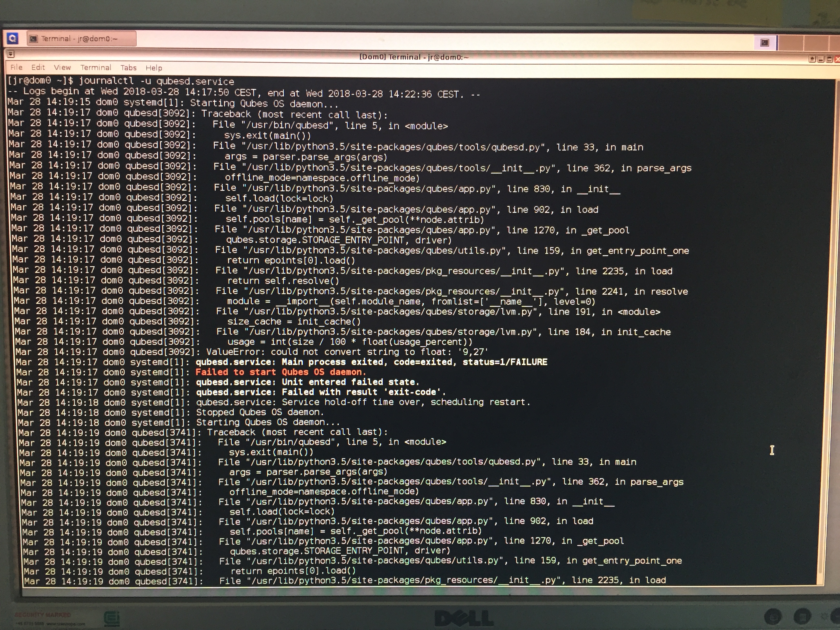Open the Qubes application menu icon

[x=13, y=38]
